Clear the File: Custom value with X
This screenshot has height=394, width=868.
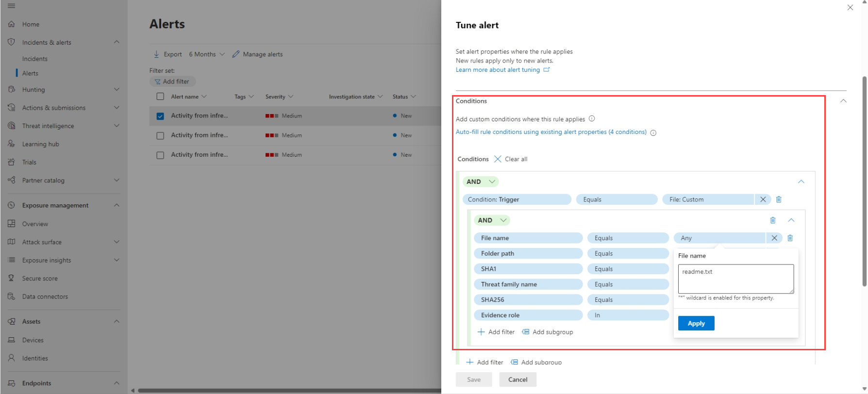pos(763,199)
